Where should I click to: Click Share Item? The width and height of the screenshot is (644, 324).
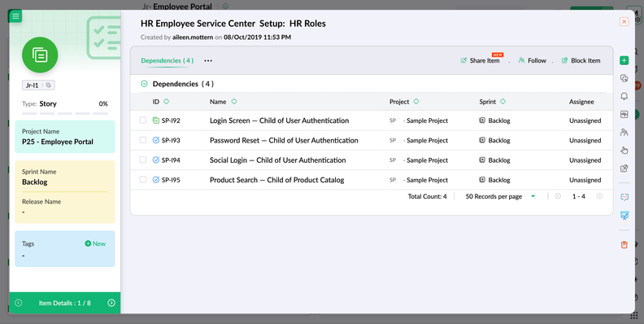tap(480, 60)
